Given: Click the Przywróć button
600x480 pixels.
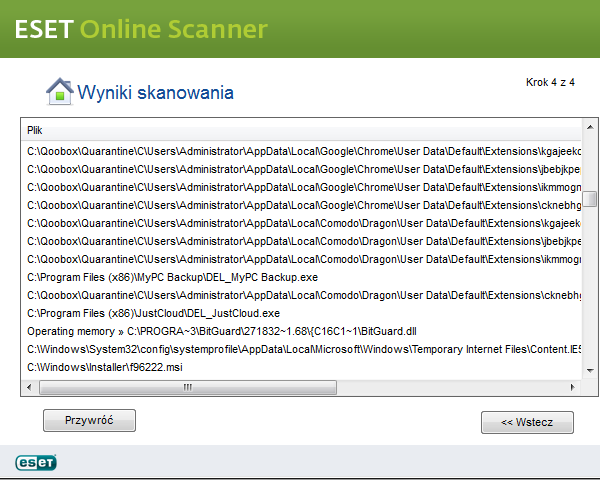Looking at the screenshot, I should (x=89, y=420).
